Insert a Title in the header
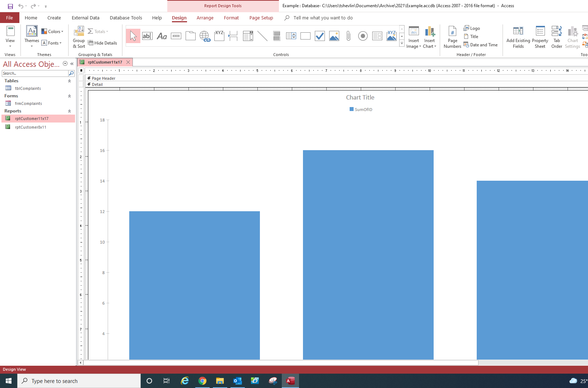This screenshot has width=588, height=388. 471,37
